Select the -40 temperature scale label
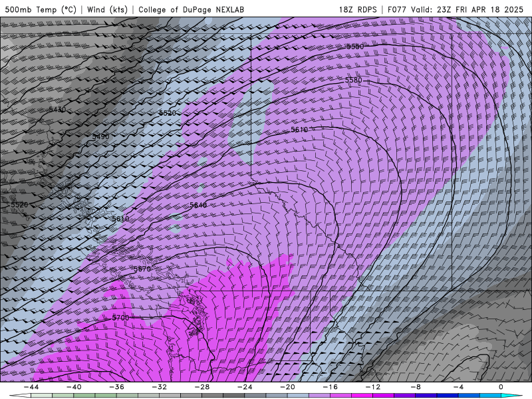Viewport: 532px width, 399px height. pos(74,387)
